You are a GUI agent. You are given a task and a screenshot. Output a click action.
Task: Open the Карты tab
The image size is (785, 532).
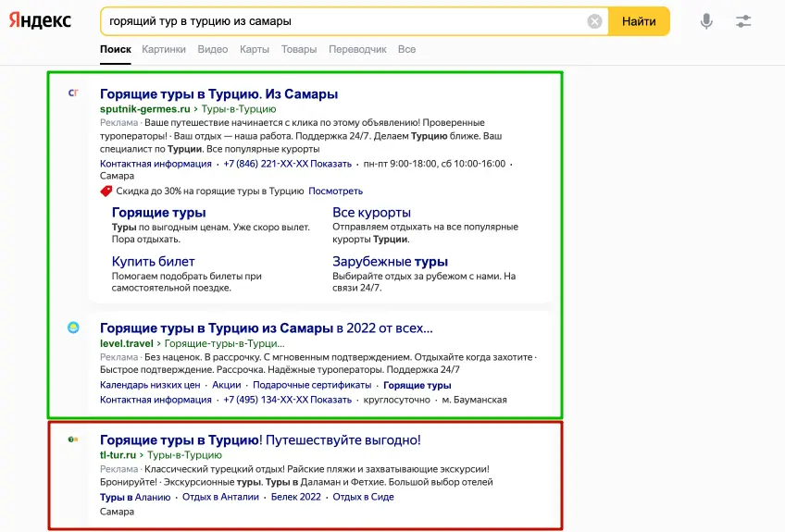255,50
